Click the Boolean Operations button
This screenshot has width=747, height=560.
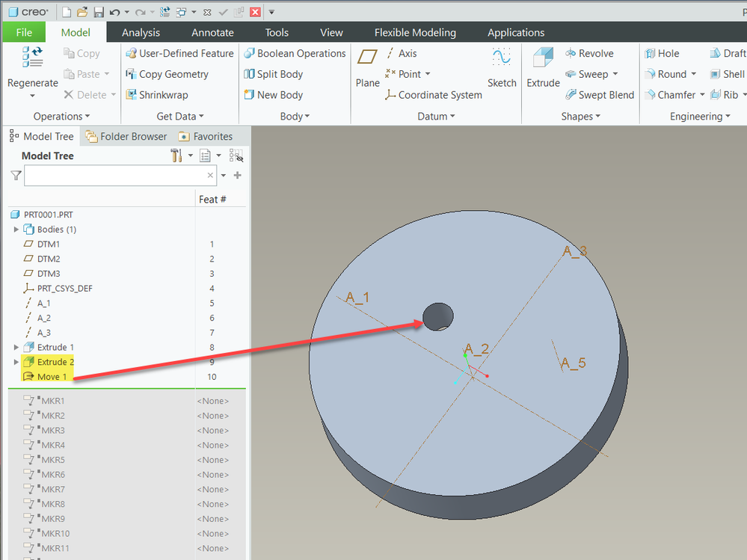pos(293,54)
